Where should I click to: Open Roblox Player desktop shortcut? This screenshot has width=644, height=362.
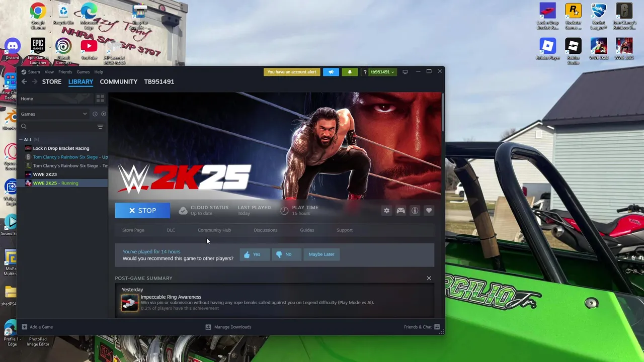click(x=547, y=50)
